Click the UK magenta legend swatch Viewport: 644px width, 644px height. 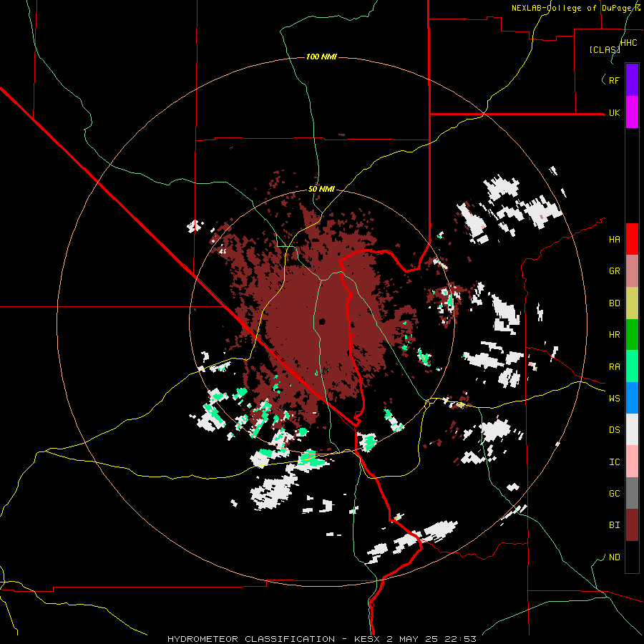tap(632, 112)
